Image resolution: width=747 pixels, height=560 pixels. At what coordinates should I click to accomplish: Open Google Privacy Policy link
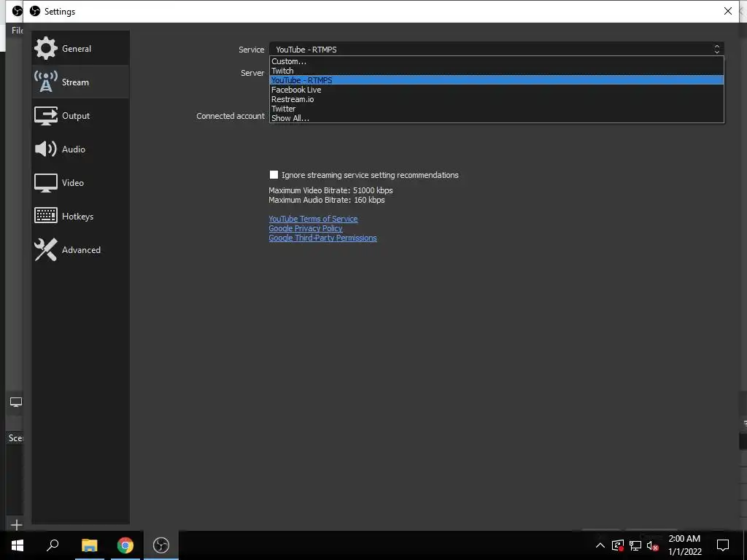click(306, 228)
